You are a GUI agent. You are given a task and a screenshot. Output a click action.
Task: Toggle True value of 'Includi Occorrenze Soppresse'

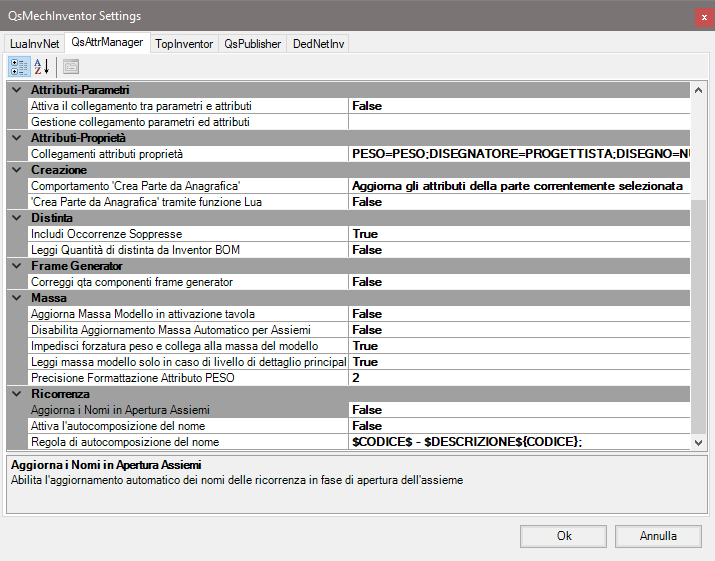click(519, 234)
